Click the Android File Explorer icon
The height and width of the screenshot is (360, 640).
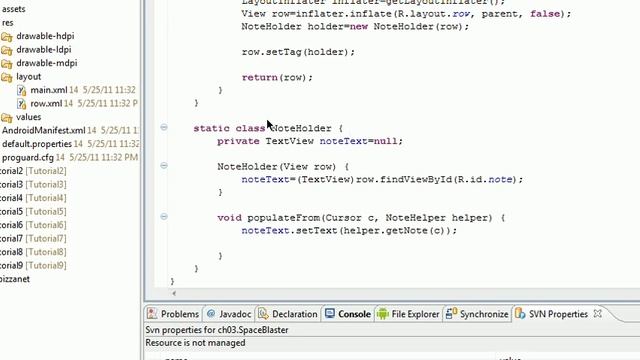click(x=383, y=314)
